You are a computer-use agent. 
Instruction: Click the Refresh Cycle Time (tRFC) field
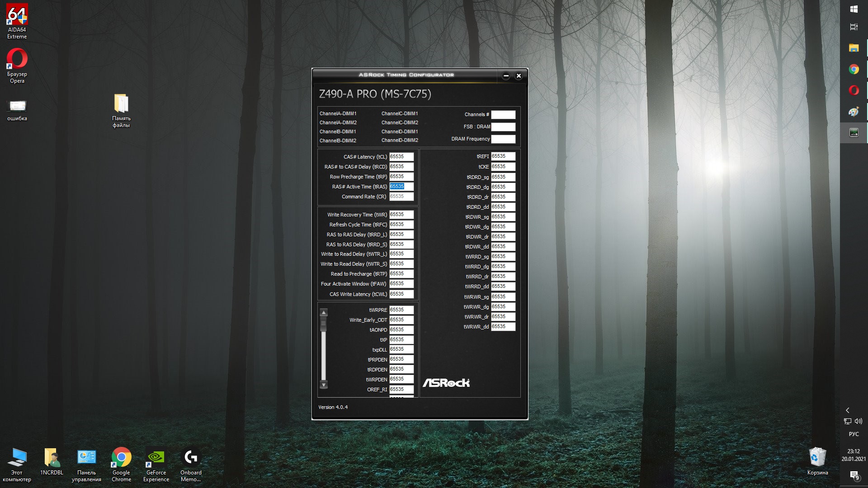point(401,225)
